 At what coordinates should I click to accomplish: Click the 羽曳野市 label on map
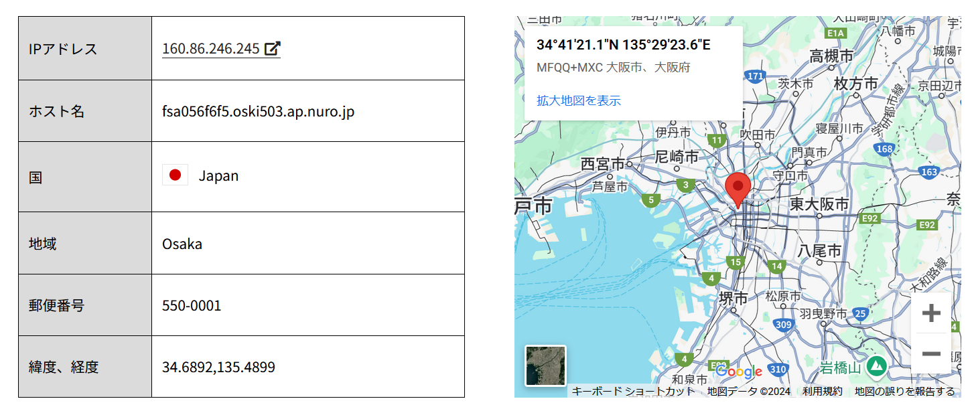(x=824, y=313)
